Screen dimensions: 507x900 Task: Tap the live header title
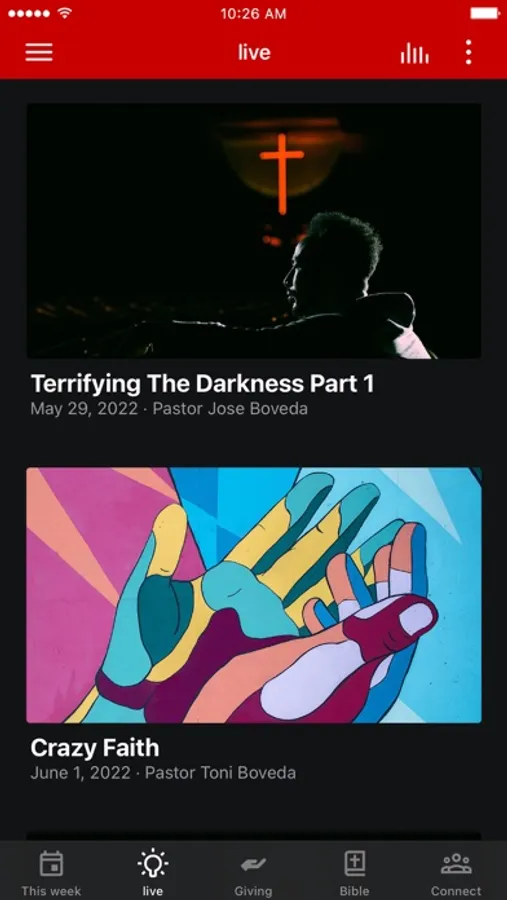[254, 52]
